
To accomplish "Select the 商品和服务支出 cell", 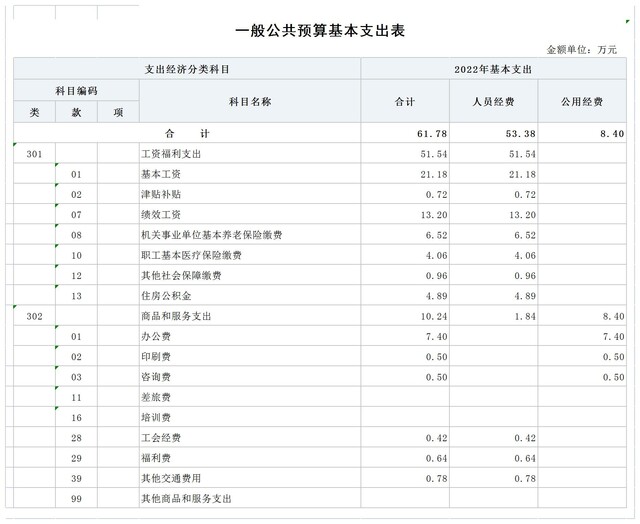I will pyautogui.click(x=177, y=316).
